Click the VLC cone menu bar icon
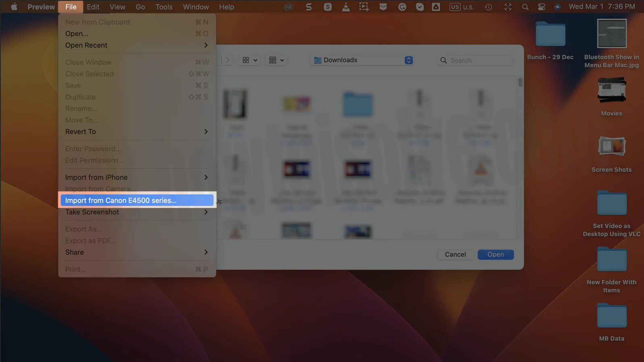Image resolution: width=644 pixels, height=362 pixels. click(x=346, y=7)
